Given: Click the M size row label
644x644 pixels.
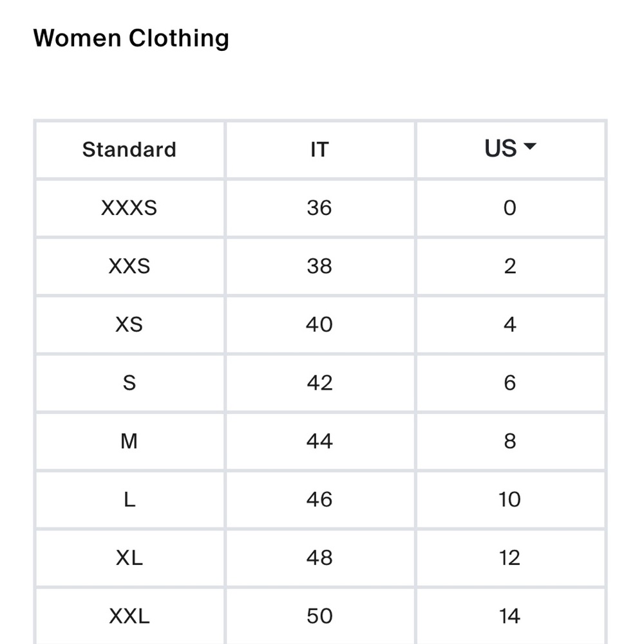Looking at the screenshot, I should click(129, 441).
